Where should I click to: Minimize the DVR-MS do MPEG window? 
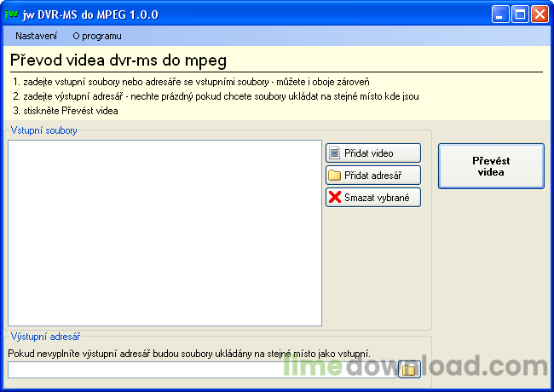[500, 14]
